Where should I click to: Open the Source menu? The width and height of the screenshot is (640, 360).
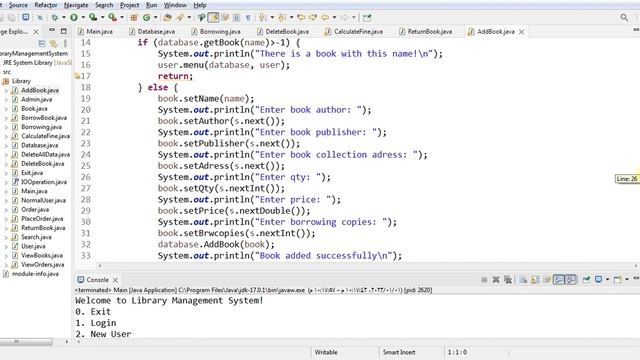coord(18,5)
